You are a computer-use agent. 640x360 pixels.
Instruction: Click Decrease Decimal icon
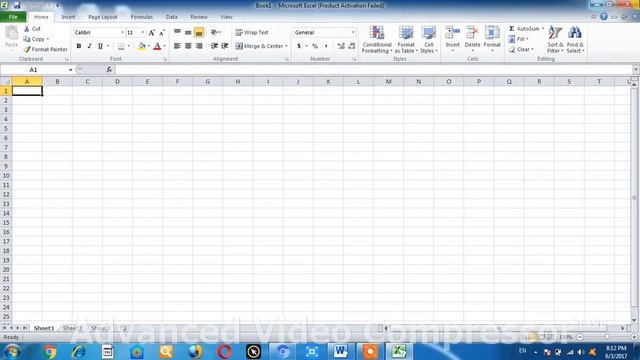tap(352, 46)
